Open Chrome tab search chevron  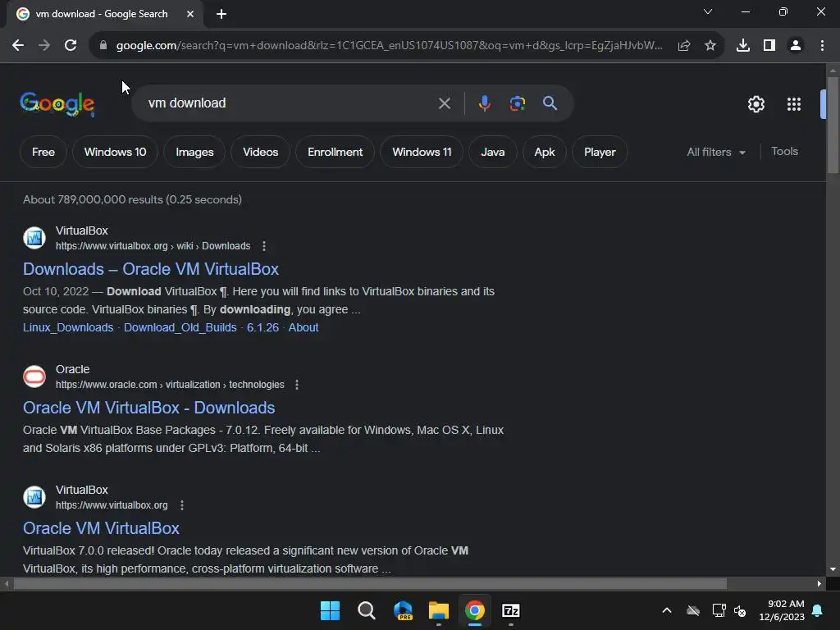708,11
